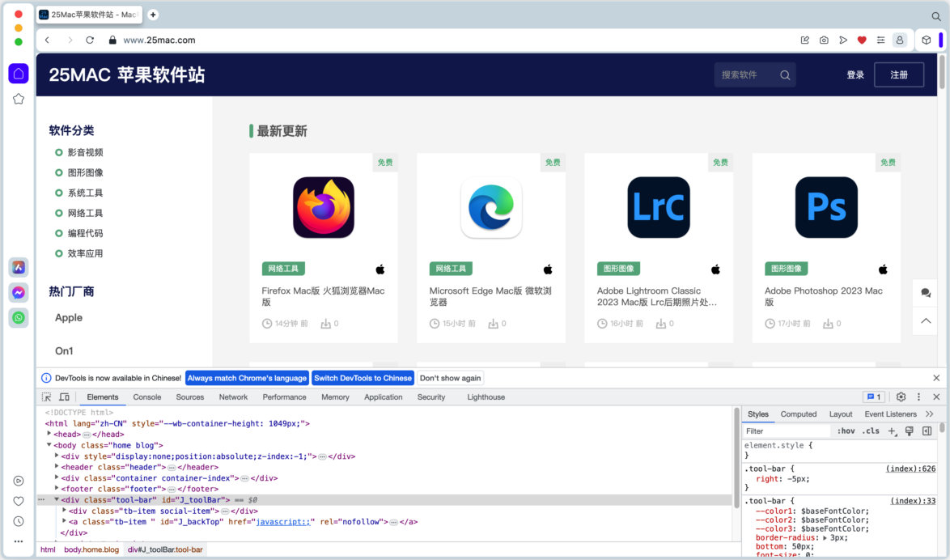Open the easy setup sliders icon
This screenshot has height=560, width=950.
880,40
